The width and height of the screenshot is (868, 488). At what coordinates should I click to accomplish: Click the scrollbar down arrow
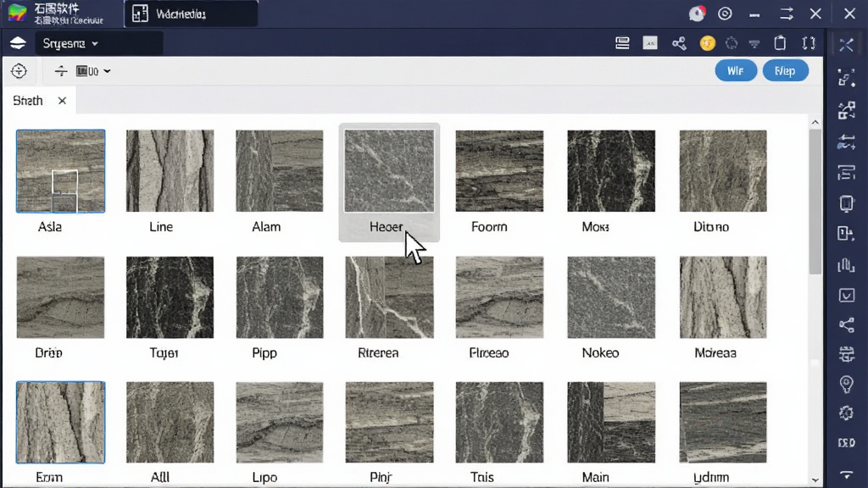(x=815, y=480)
